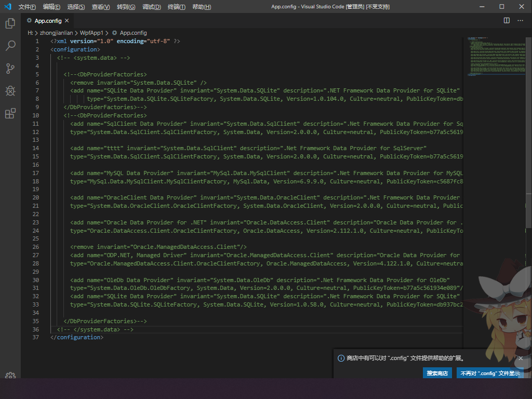Click the 不再对 ".config" 文件显示 button
The height and width of the screenshot is (399, 532).
(x=489, y=373)
